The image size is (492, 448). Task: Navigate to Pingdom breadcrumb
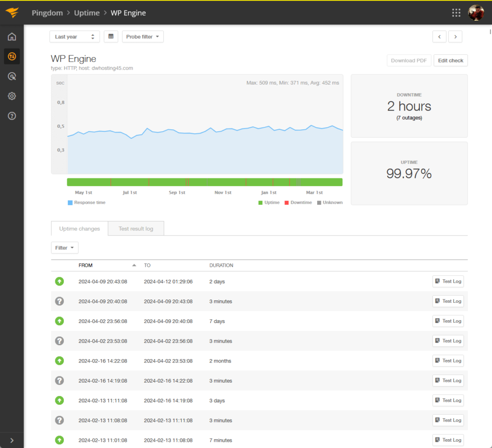point(48,13)
